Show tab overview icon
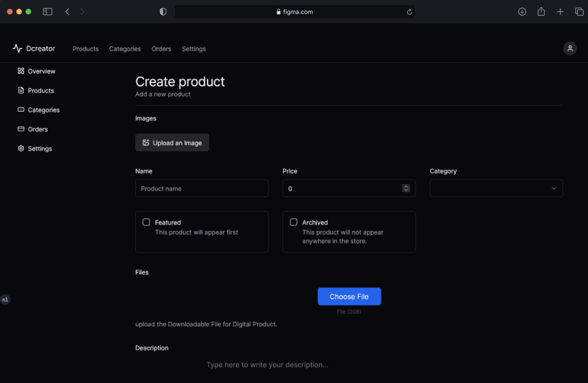Screen dimensions: 588x383 pos(579,12)
